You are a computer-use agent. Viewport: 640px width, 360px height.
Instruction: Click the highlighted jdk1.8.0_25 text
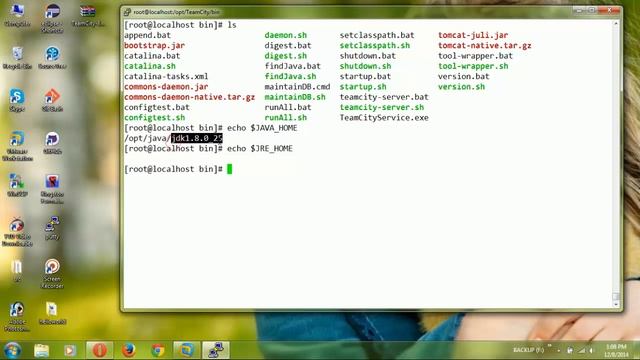pyautogui.click(x=197, y=138)
